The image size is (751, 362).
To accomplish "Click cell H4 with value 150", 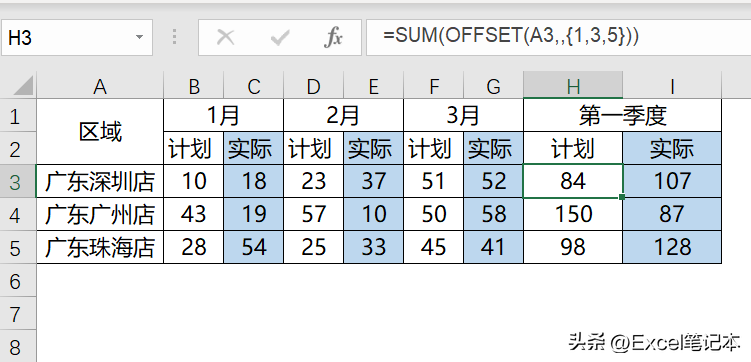I will pos(573,214).
